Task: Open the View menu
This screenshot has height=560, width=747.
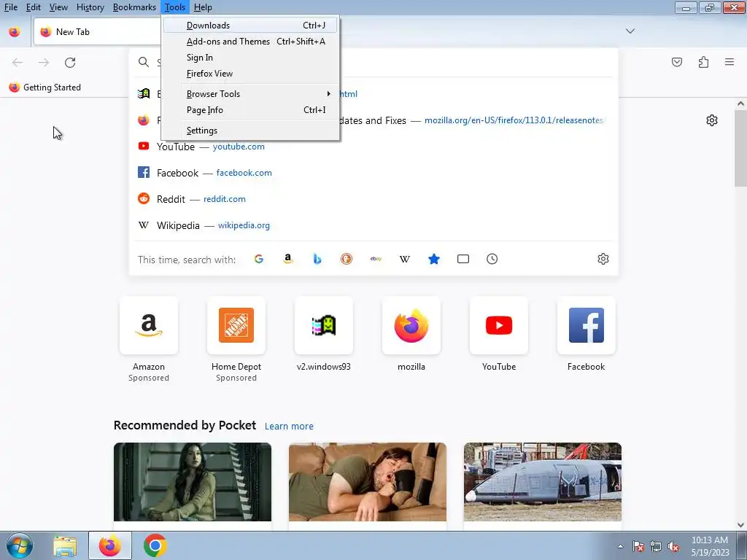Action: tap(58, 7)
